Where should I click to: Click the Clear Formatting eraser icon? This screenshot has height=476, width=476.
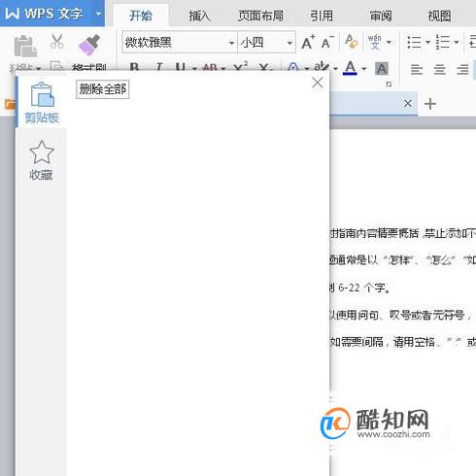[351, 42]
